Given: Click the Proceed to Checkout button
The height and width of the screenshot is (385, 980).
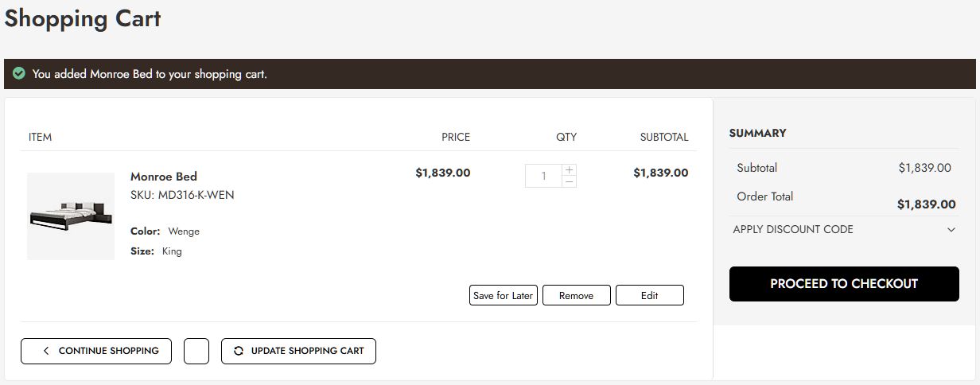Looking at the screenshot, I should click(x=844, y=284).
